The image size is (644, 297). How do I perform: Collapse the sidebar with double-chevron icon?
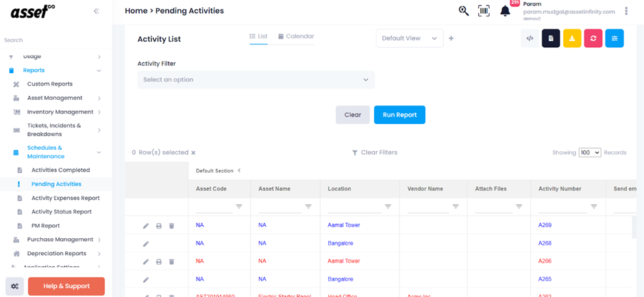coord(97,11)
